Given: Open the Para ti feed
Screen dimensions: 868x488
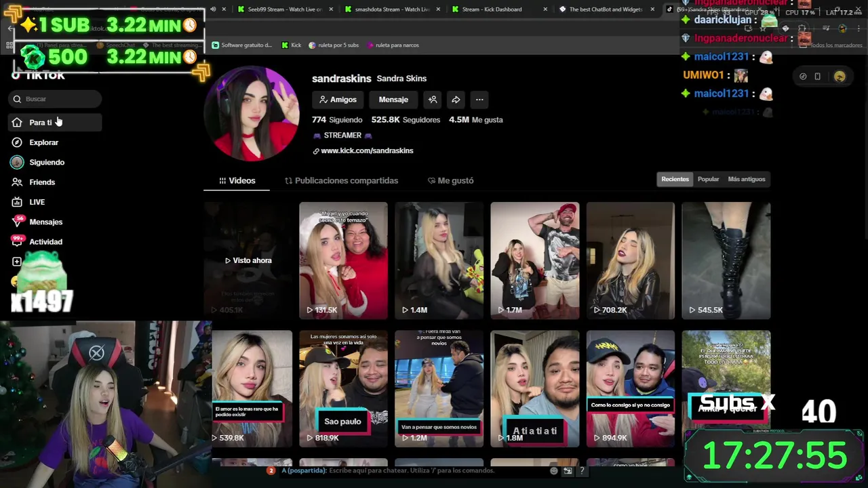Looking at the screenshot, I should 54,123.
